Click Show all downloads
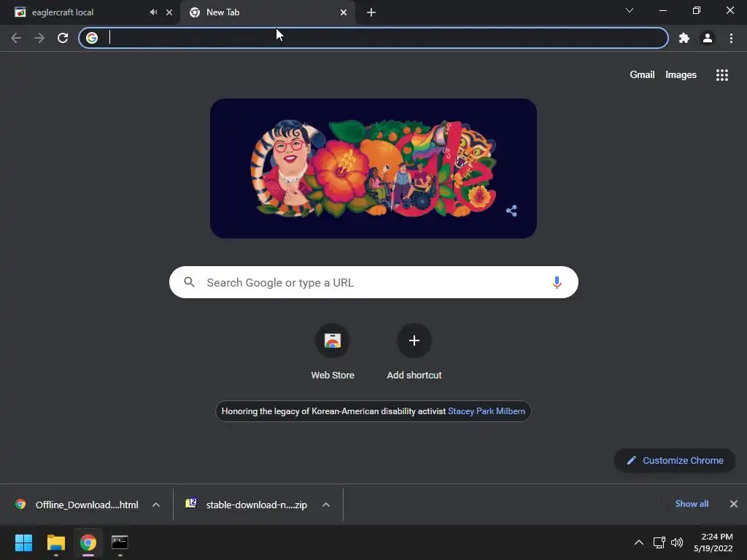747x560 pixels. [692, 504]
